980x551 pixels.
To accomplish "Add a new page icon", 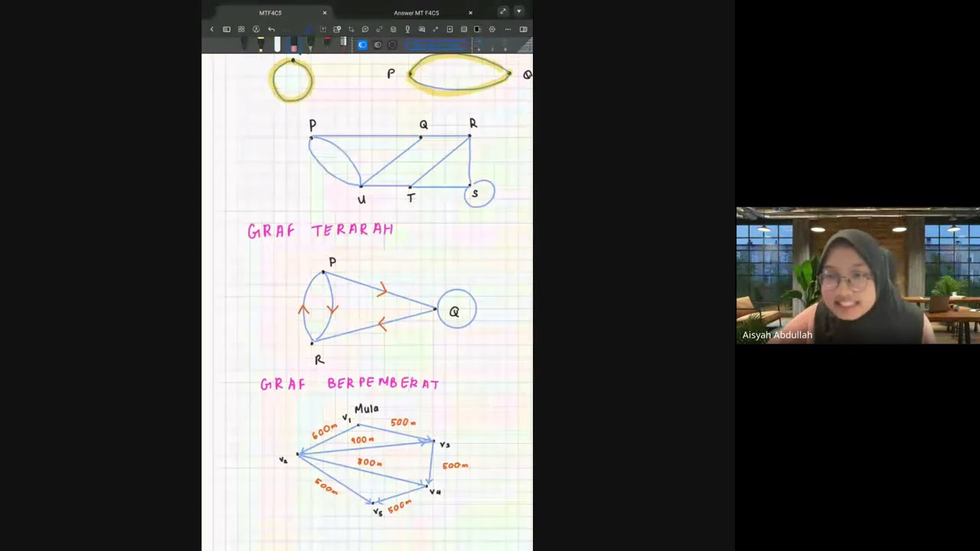I will (449, 29).
